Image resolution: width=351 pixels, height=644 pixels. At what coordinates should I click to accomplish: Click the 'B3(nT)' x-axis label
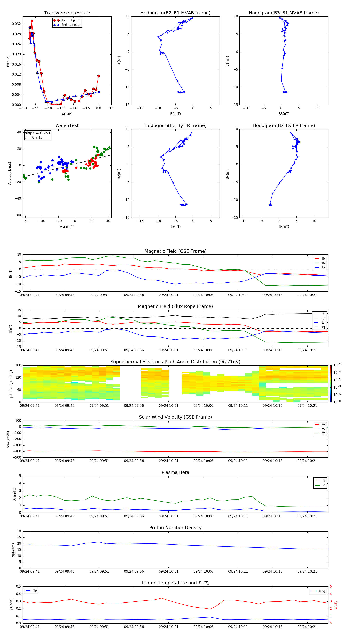coord(284,114)
